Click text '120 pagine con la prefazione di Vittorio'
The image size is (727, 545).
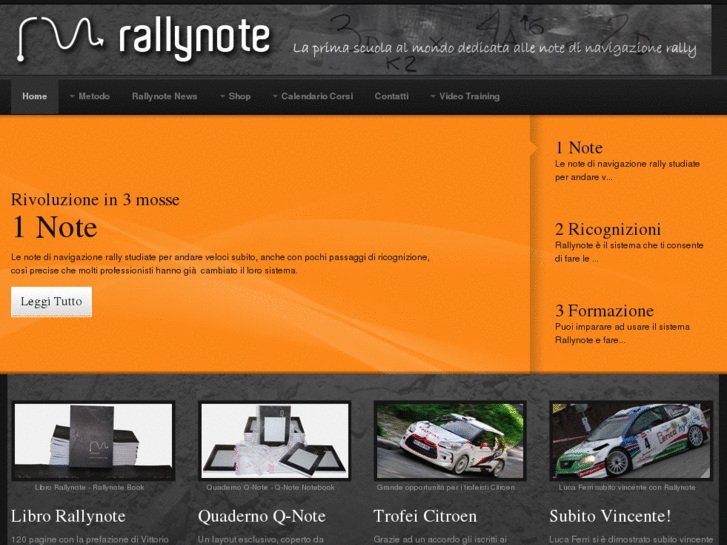click(x=89, y=539)
